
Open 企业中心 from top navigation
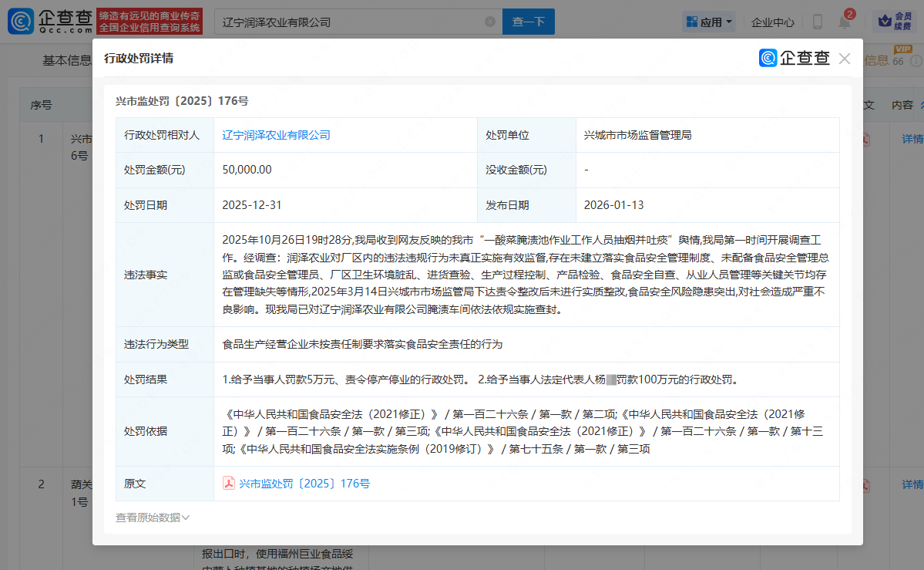coord(772,22)
